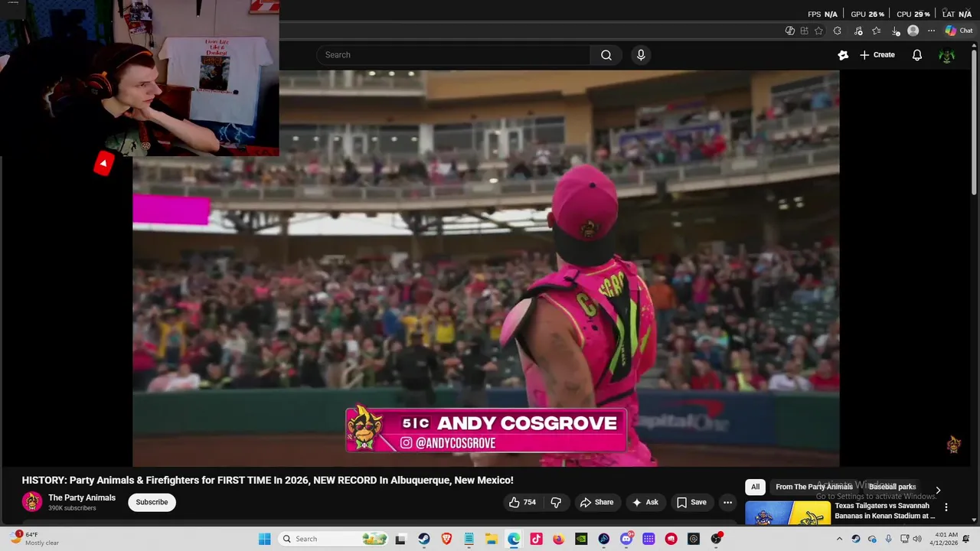980x551 pixels.
Task: Save the video to a playlist
Action: [x=691, y=502]
